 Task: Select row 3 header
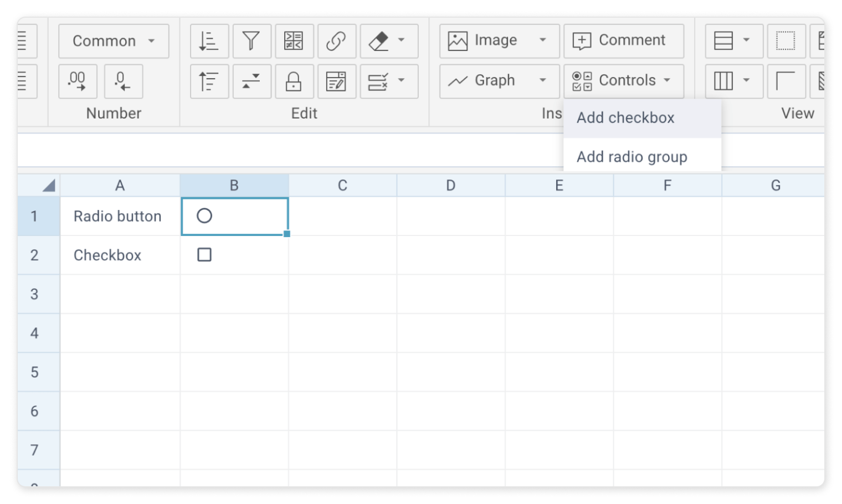click(x=39, y=294)
